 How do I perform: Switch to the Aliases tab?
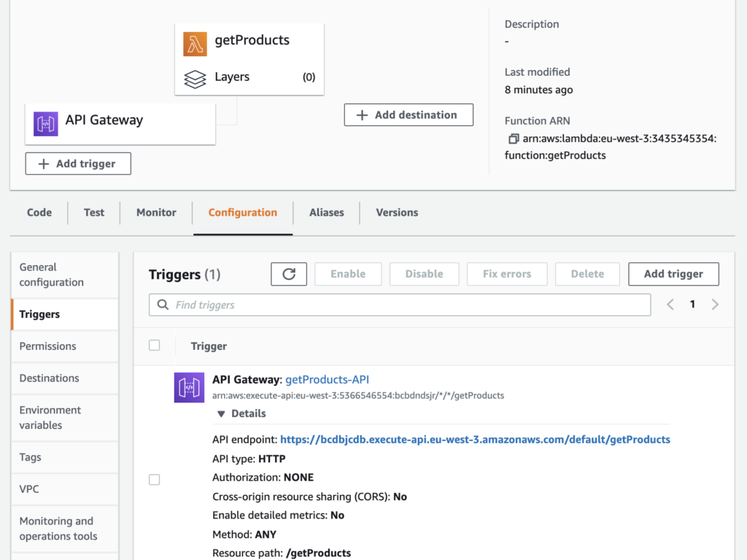[x=326, y=212]
